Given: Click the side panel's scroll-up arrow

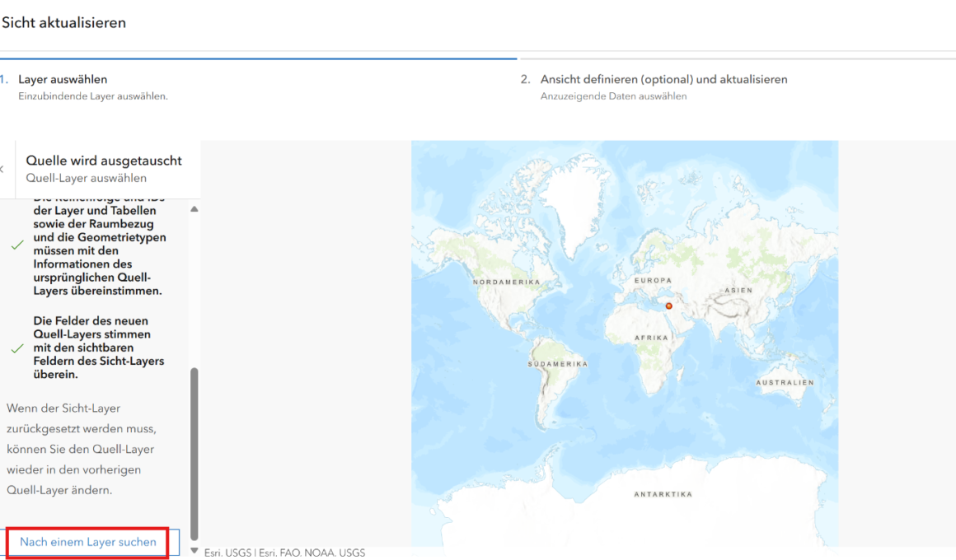Looking at the screenshot, I should (x=194, y=209).
